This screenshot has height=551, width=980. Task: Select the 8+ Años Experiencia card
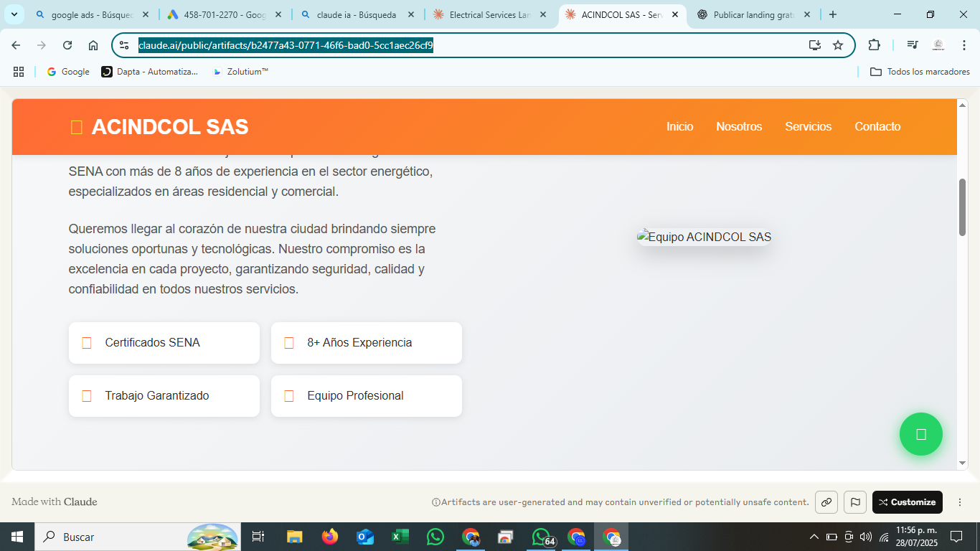(x=367, y=343)
